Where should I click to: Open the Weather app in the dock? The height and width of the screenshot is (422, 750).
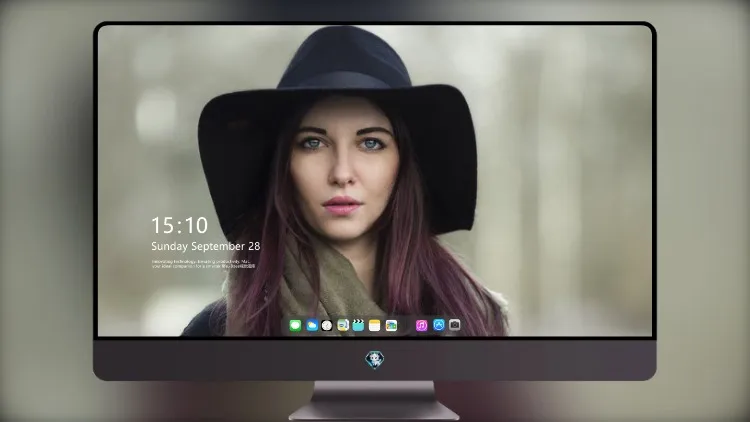pyautogui.click(x=312, y=325)
